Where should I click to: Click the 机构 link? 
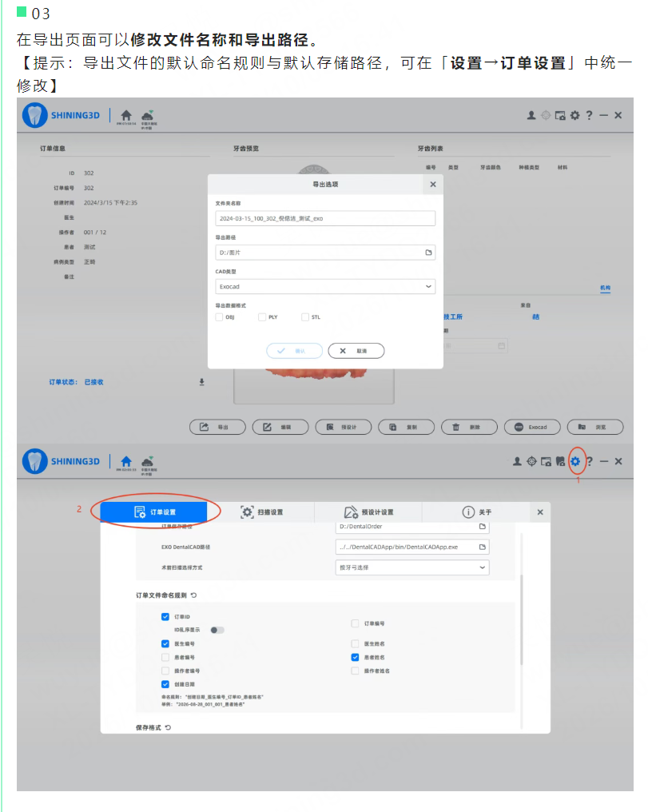click(605, 288)
